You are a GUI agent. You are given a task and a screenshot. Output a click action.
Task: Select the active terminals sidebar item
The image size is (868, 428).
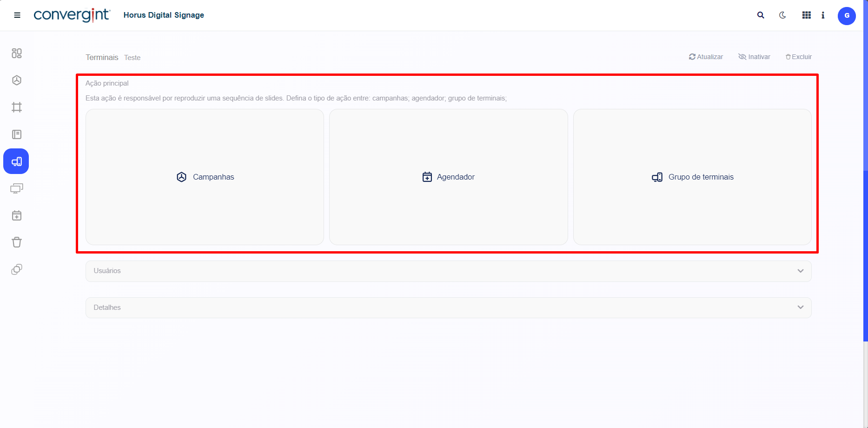[x=16, y=161]
